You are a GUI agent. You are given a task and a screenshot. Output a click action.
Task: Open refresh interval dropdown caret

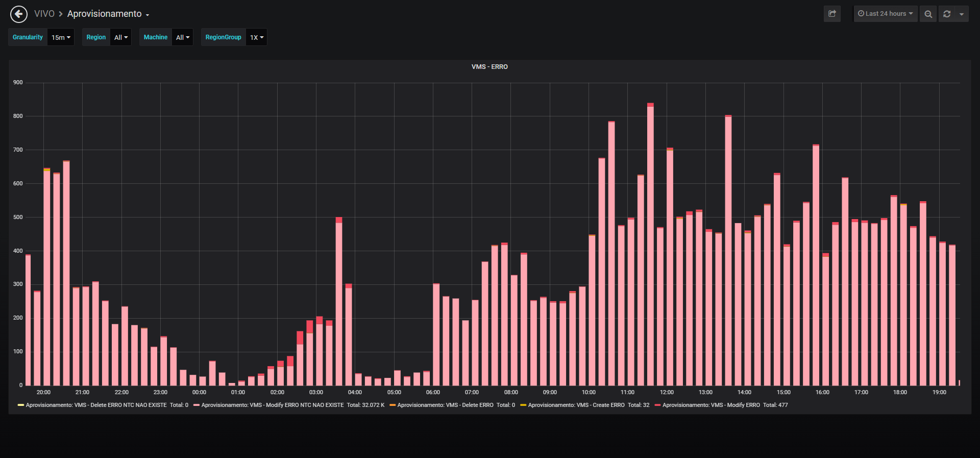(x=962, y=14)
